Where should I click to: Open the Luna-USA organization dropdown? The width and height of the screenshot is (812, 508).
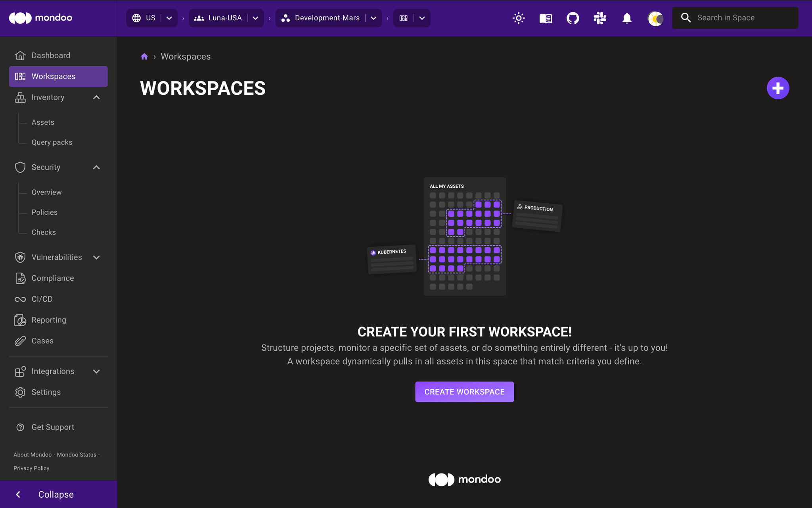tap(255, 18)
